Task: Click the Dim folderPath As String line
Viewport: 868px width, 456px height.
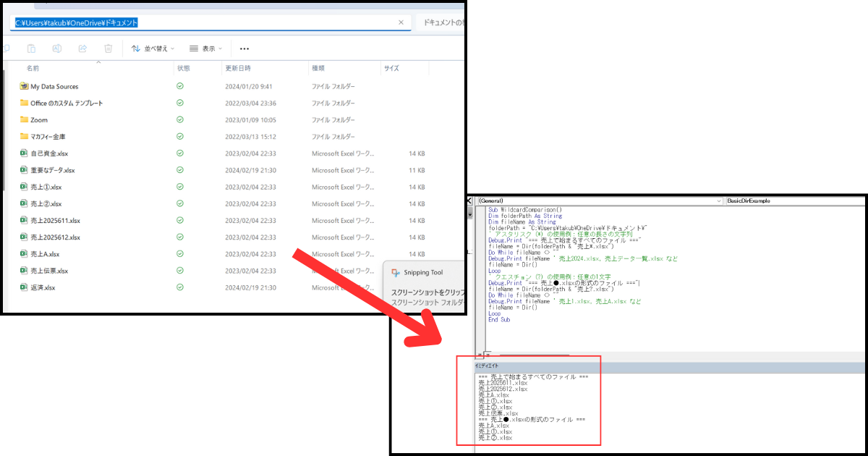Action: [525, 216]
